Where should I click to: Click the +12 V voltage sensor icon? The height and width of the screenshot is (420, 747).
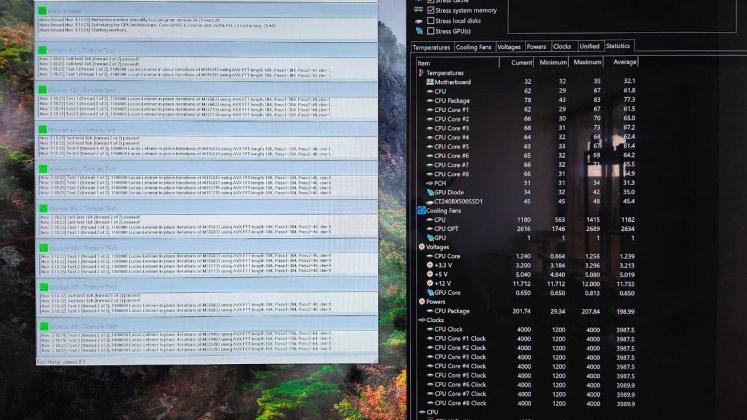[429, 283]
